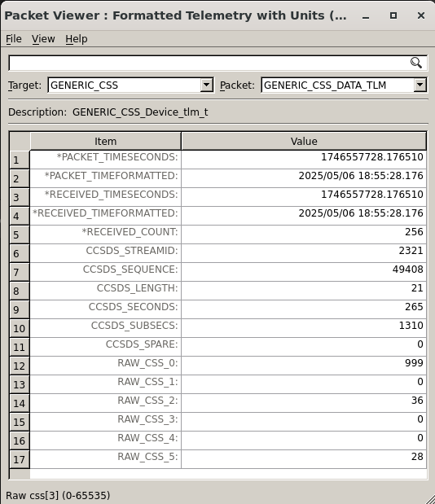The width and height of the screenshot is (435, 504).
Task: Select row header number 17
Action: pyautogui.click(x=20, y=459)
